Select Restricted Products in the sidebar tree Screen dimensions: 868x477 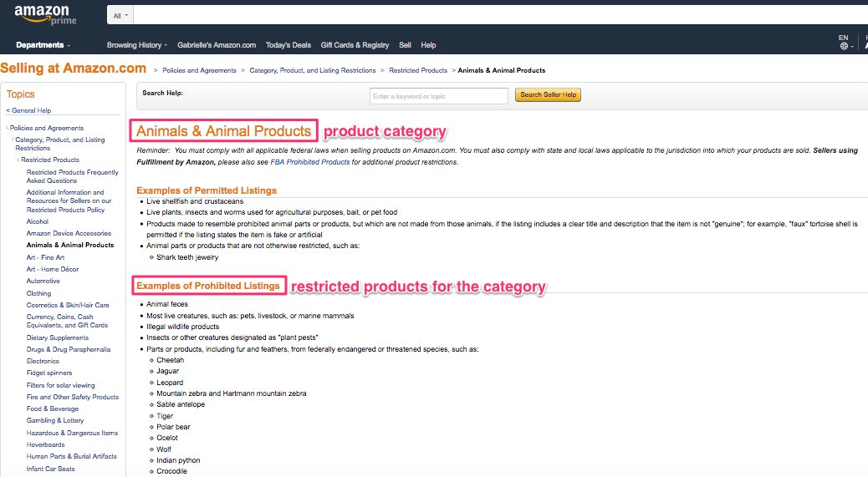[x=50, y=160]
